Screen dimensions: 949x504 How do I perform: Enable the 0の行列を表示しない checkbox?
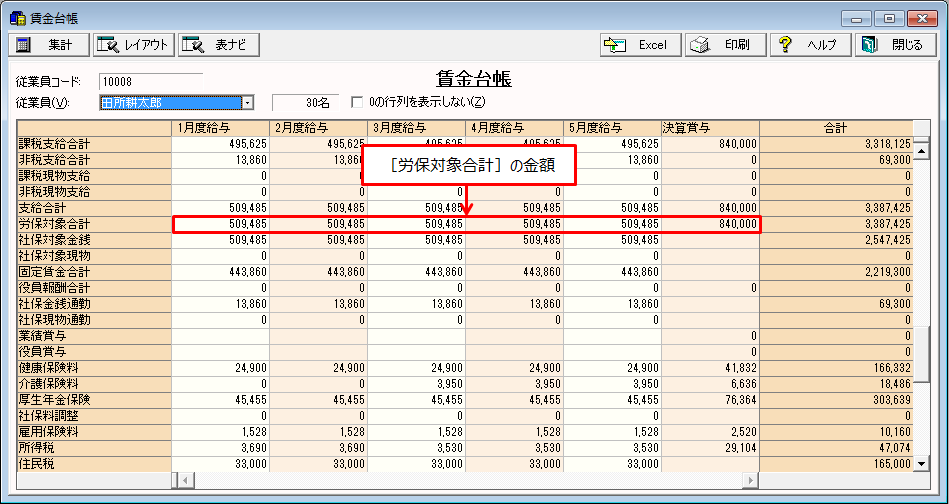click(357, 102)
